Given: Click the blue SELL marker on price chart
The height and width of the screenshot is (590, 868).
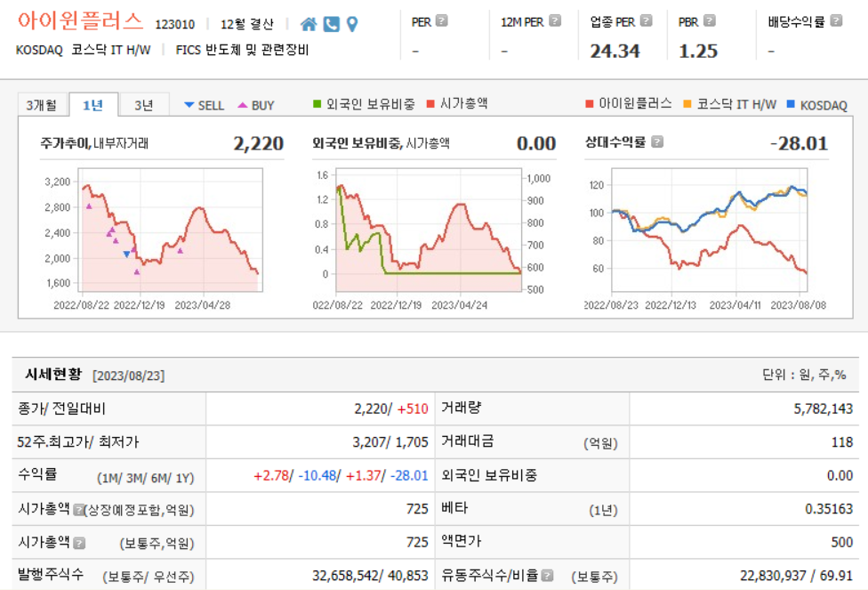Looking at the screenshot, I should (x=127, y=255).
